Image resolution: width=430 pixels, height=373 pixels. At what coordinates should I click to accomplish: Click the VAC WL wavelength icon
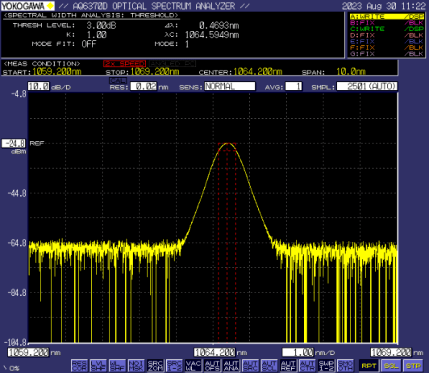pyautogui.click(x=193, y=366)
